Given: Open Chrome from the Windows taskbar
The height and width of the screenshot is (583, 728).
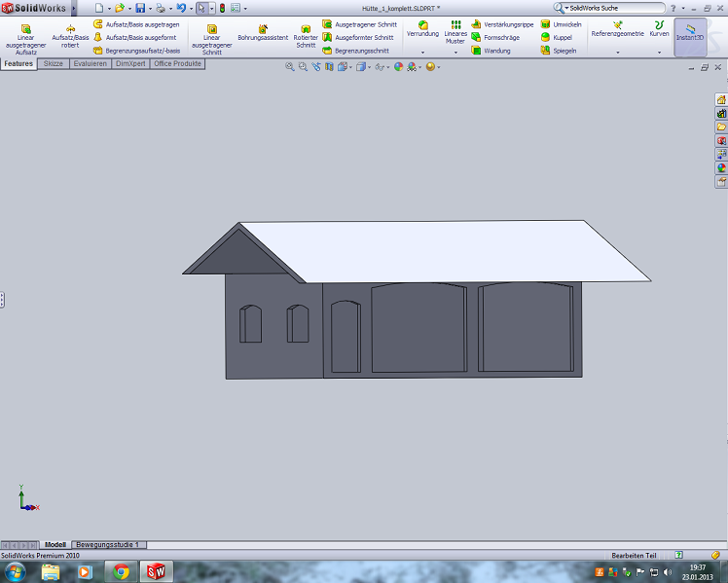Looking at the screenshot, I should point(121,571).
